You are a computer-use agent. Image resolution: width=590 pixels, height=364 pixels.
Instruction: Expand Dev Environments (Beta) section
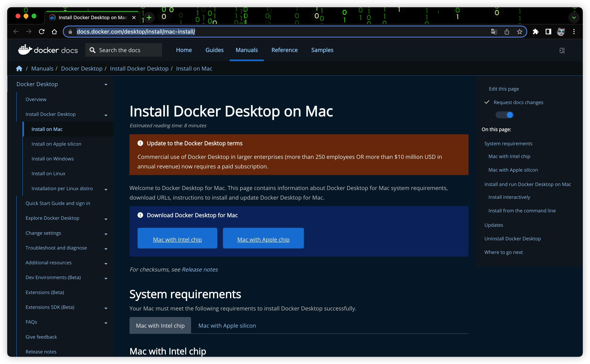point(106,278)
